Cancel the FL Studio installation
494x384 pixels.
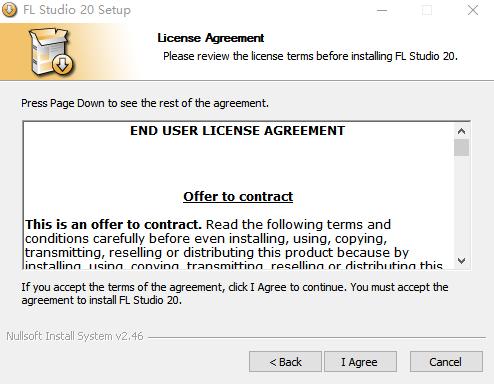point(446,362)
